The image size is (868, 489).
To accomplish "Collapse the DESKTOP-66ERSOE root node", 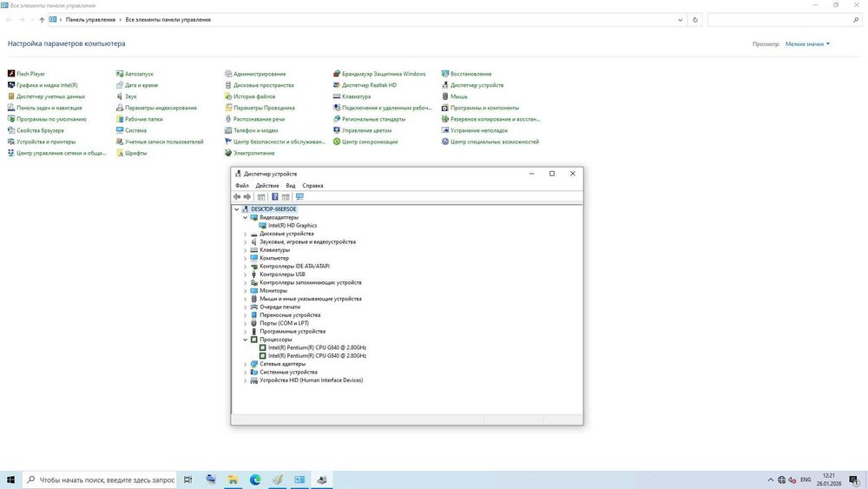I will pyautogui.click(x=236, y=209).
